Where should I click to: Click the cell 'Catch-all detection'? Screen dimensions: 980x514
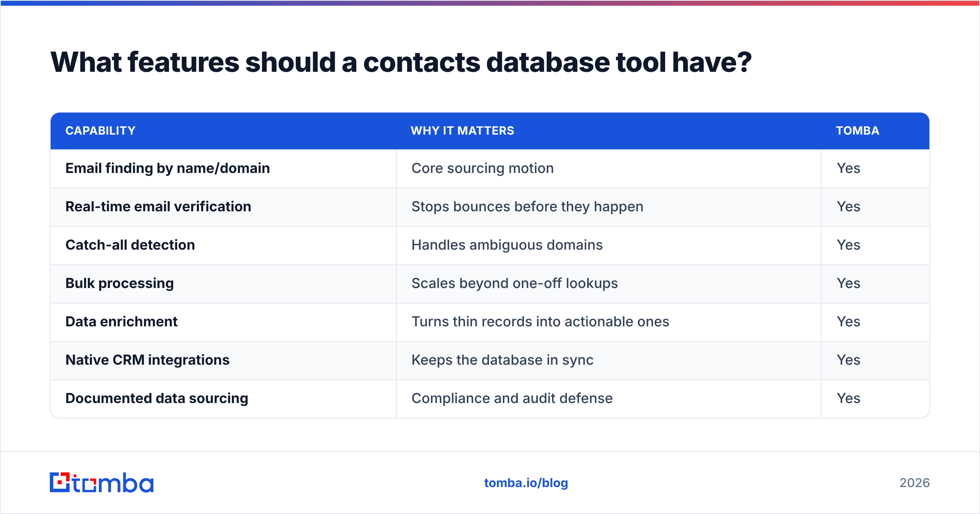[x=223, y=245]
